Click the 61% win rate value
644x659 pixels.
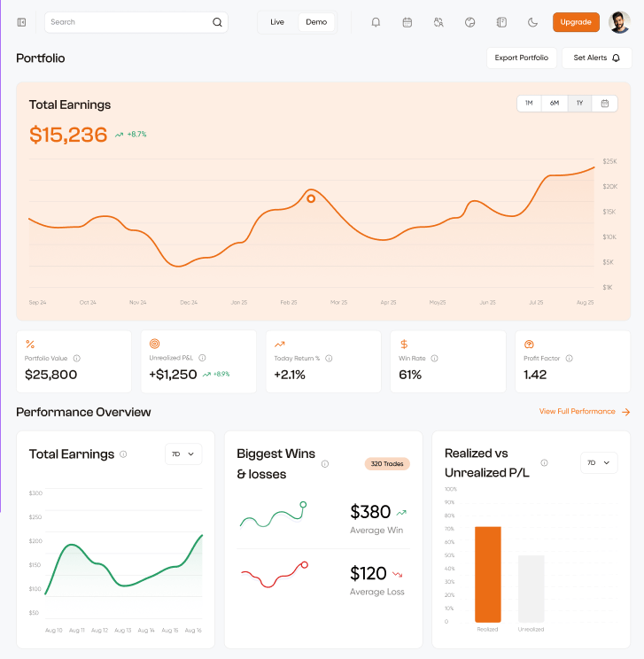point(410,375)
